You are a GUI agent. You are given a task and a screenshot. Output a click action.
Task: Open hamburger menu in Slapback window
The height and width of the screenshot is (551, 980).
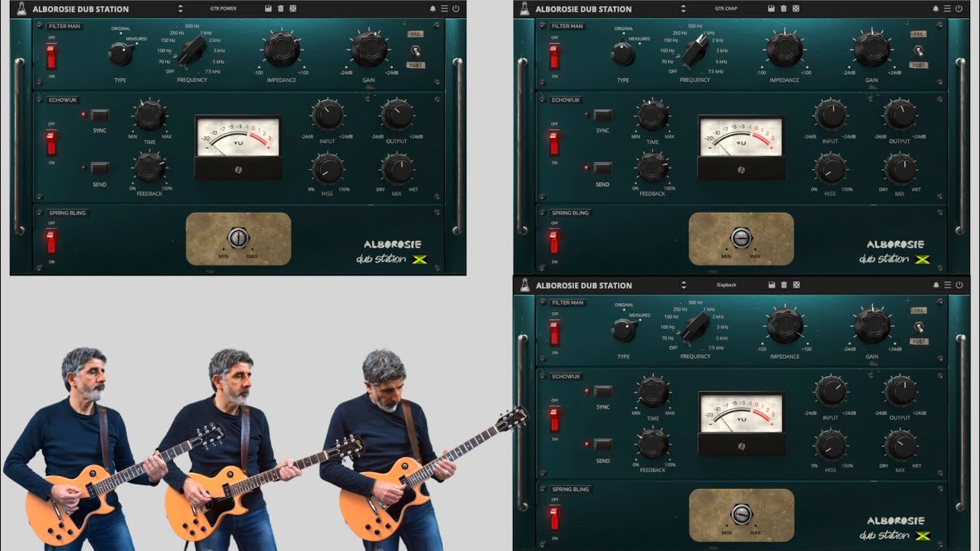[947, 285]
